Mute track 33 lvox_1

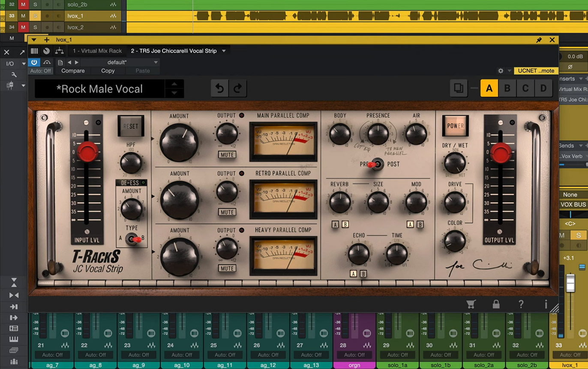[23, 16]
